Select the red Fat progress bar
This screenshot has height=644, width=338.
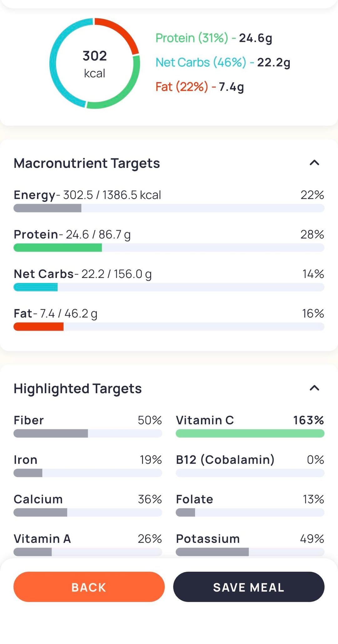click(169, 327)
